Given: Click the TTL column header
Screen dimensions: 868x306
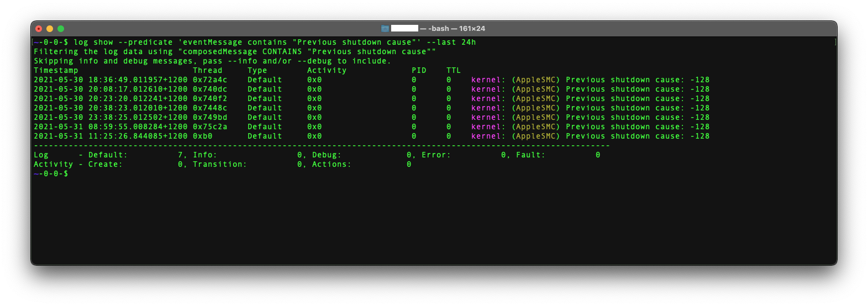Looking at the screenshot, I should [453, 71].
